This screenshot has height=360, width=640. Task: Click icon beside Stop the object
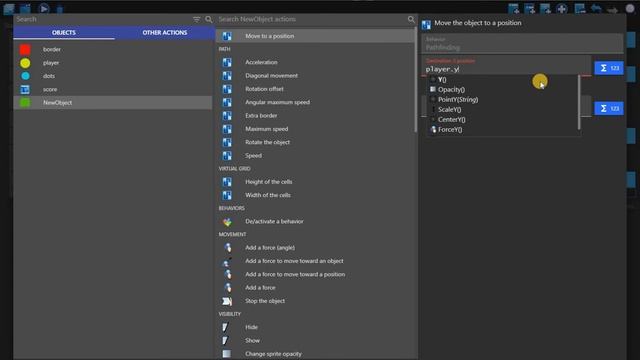[x=227, y=301]
